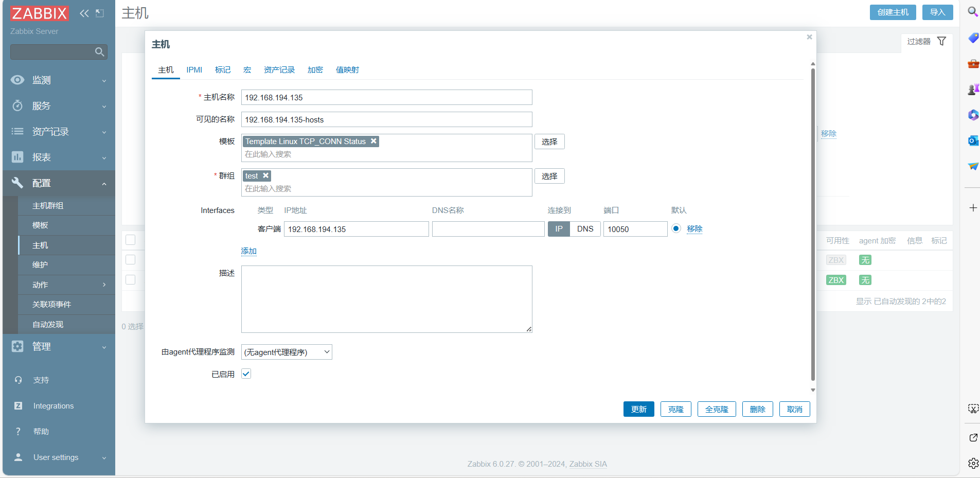Collapse the sidebar with the double-arrow icon
980x478 pixels.
[84, 13]
